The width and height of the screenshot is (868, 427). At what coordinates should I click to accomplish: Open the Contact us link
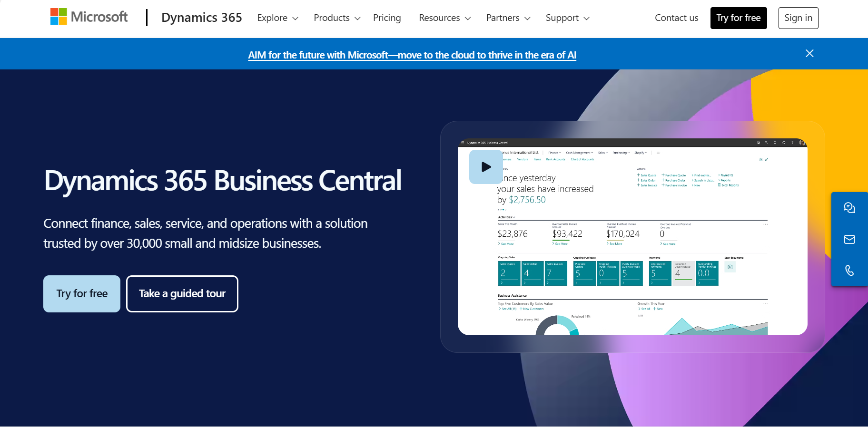[x=676, y=18]
